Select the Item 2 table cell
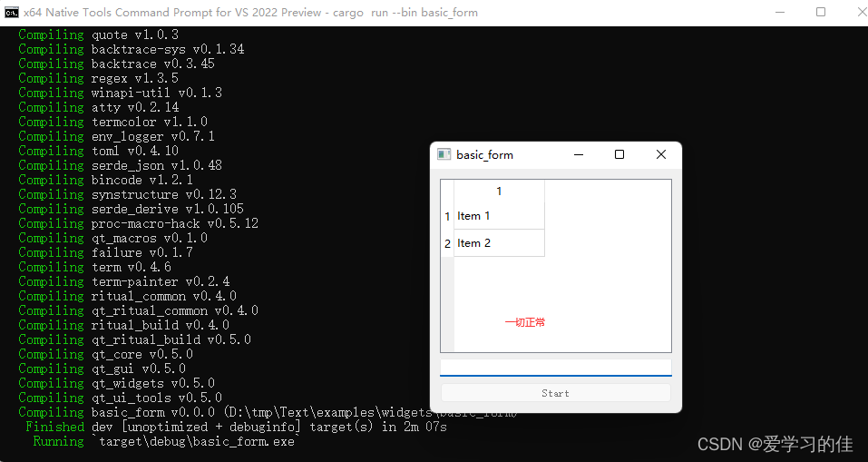 coord(499,243)
